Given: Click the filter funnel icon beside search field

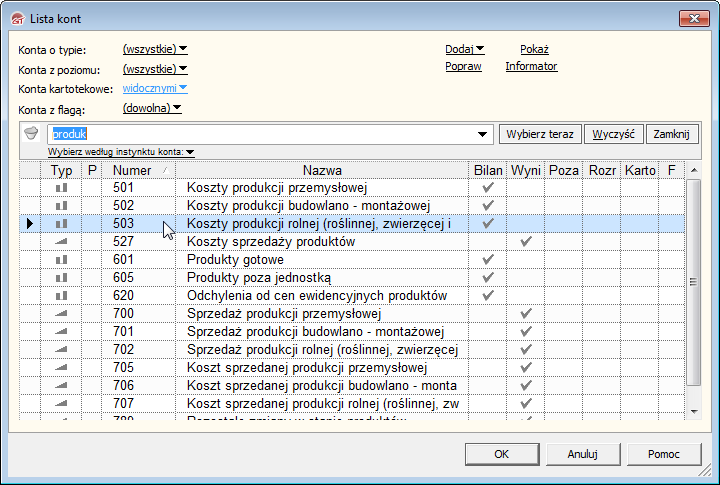Looking at the screenshot, I should pyautogui.click(x=30, y=133).
